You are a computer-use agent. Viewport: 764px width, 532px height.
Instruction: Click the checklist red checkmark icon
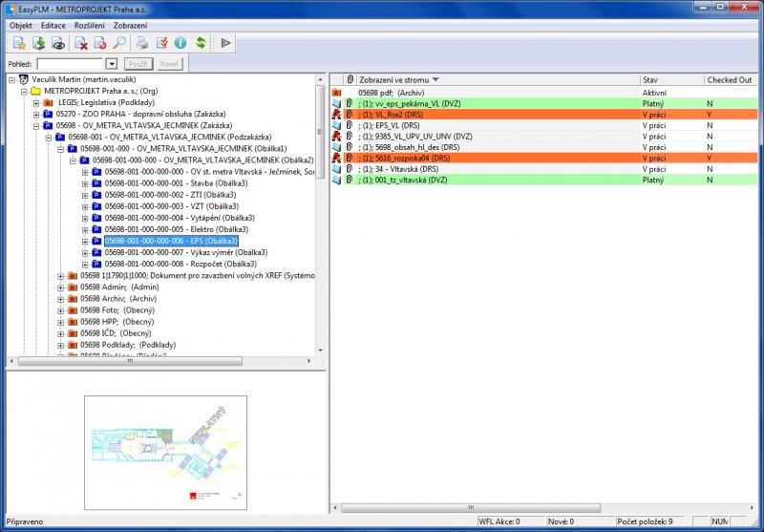point(161,43)
